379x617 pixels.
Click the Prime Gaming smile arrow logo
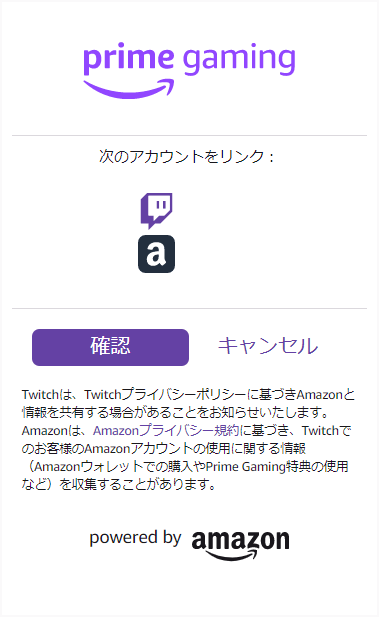[129, 89]
